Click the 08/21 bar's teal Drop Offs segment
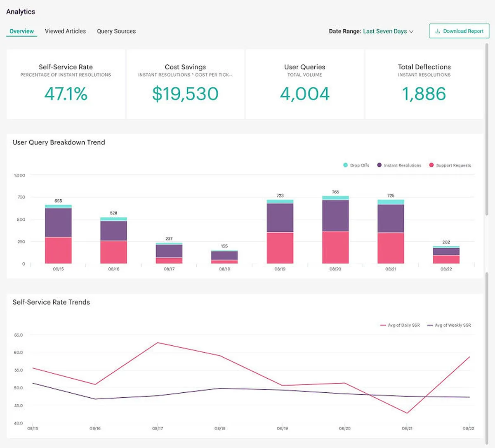 391,202
